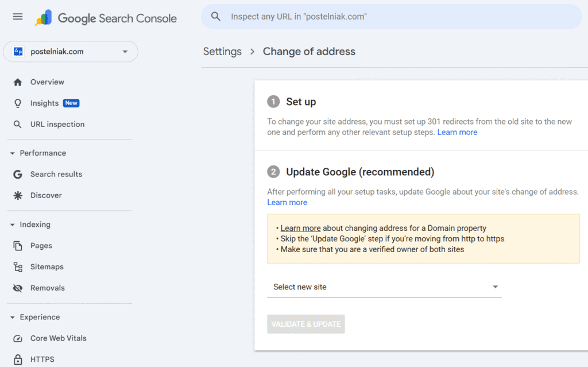Viewport: 588px width, 367px height.
Task: Collapse the Performance section
Action: point(13,153)
